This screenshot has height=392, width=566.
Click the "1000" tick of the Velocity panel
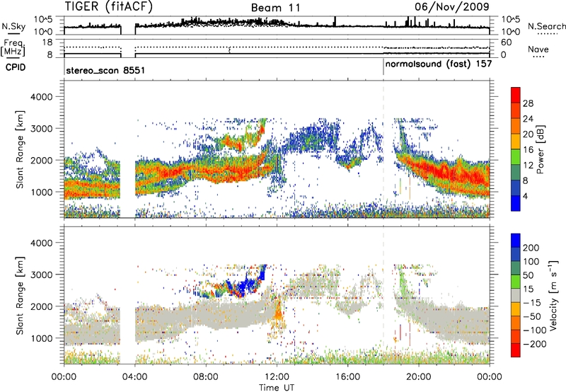click(41, 338)
